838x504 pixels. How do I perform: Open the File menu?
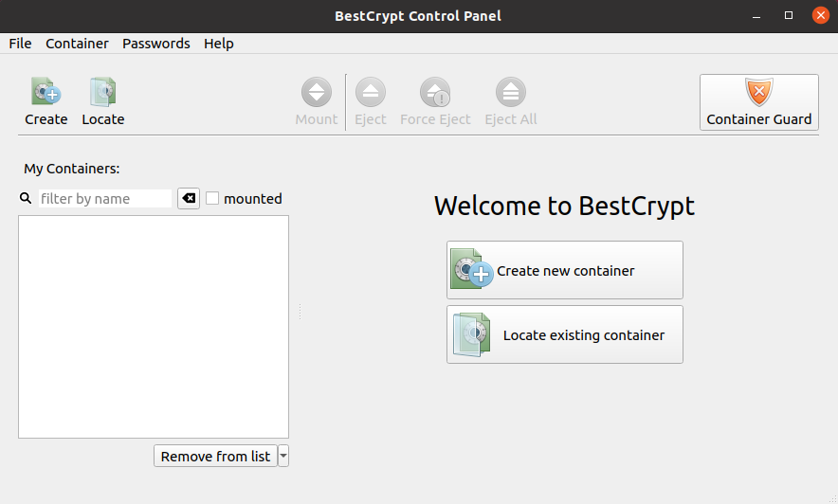[x=20, y=44]
